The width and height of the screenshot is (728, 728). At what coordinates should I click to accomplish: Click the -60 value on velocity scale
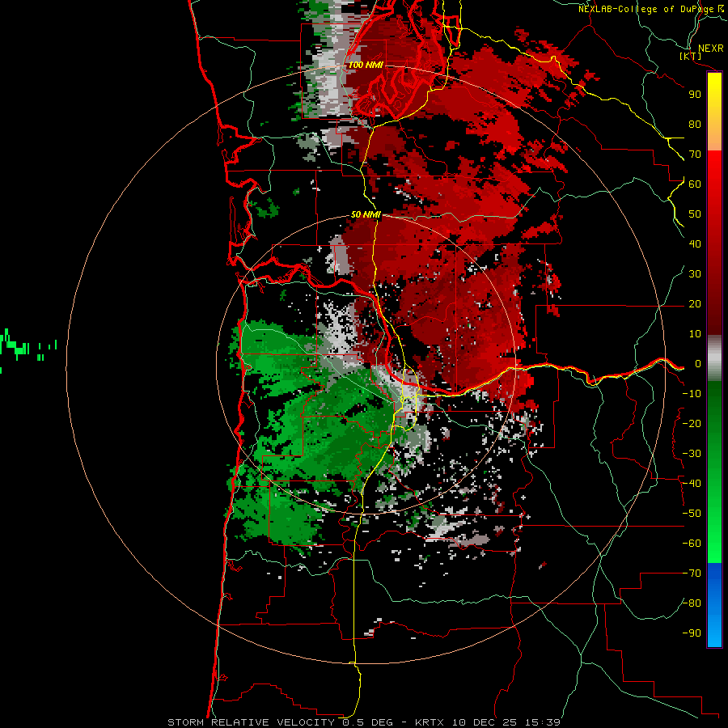click(692, 544)
